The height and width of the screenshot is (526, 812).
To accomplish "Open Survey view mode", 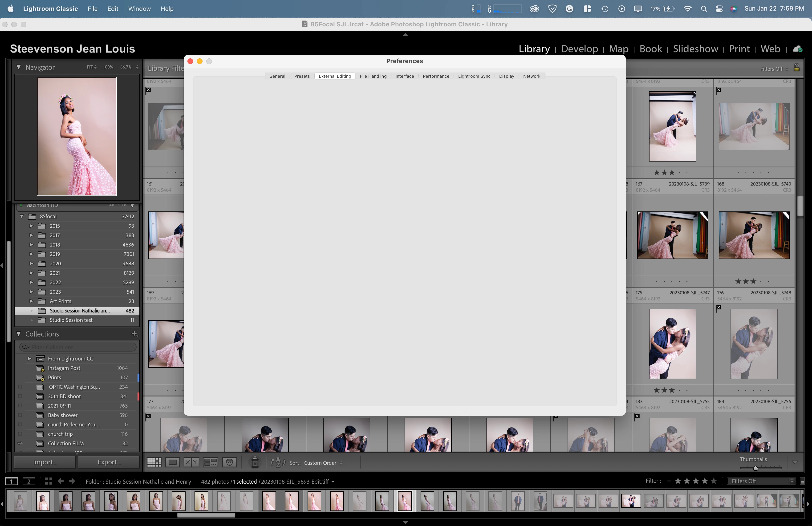I will pyautogui.click(x=210, y=463).
